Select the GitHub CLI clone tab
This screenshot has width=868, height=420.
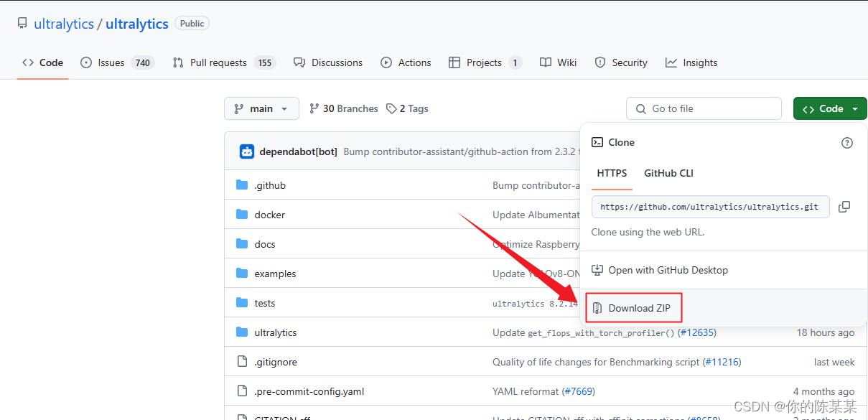tap(668, 173)
